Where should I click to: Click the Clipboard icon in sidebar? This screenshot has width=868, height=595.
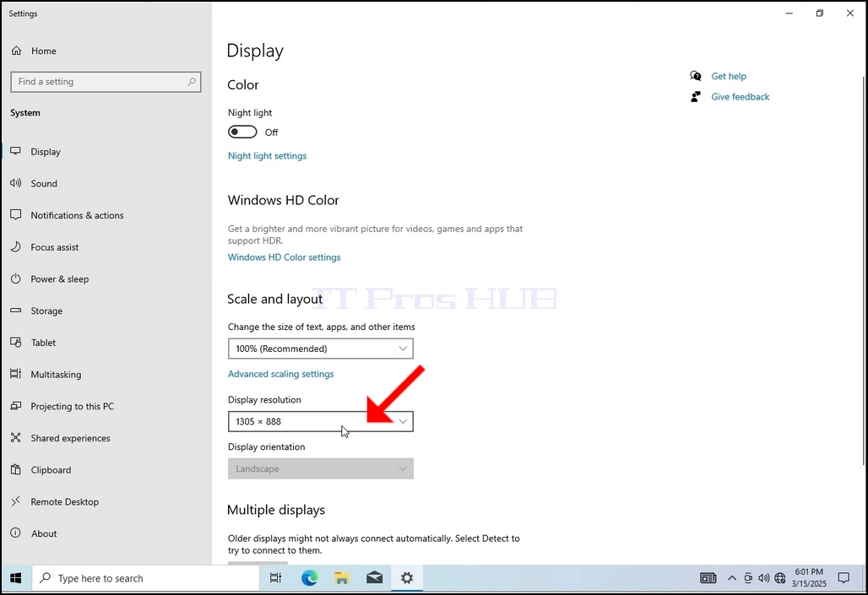tap(15, 469)
